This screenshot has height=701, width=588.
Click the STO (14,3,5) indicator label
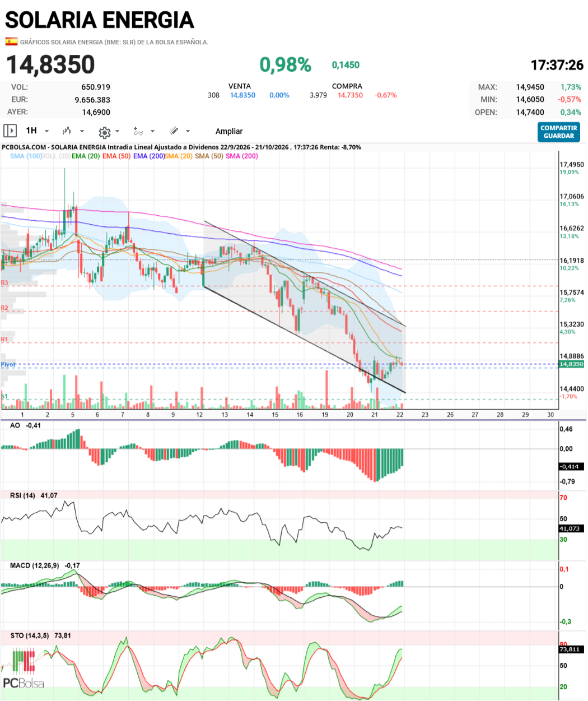pos(30,635)
